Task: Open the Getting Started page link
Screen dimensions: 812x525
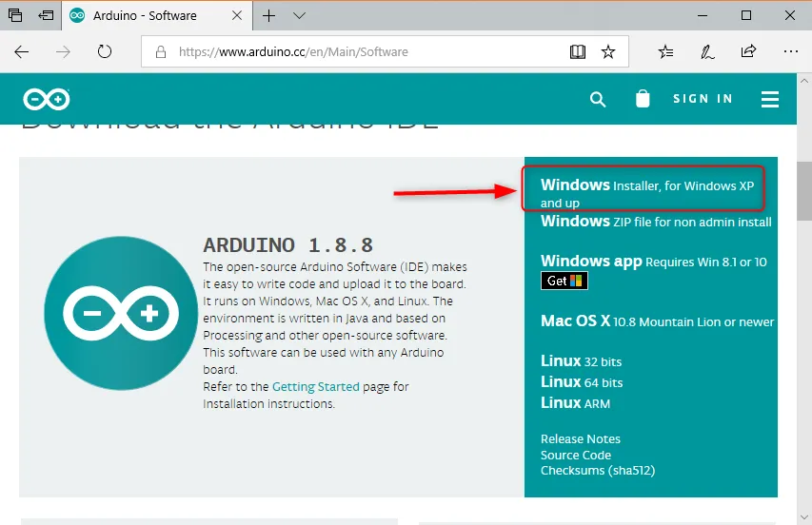Action: 315,386
